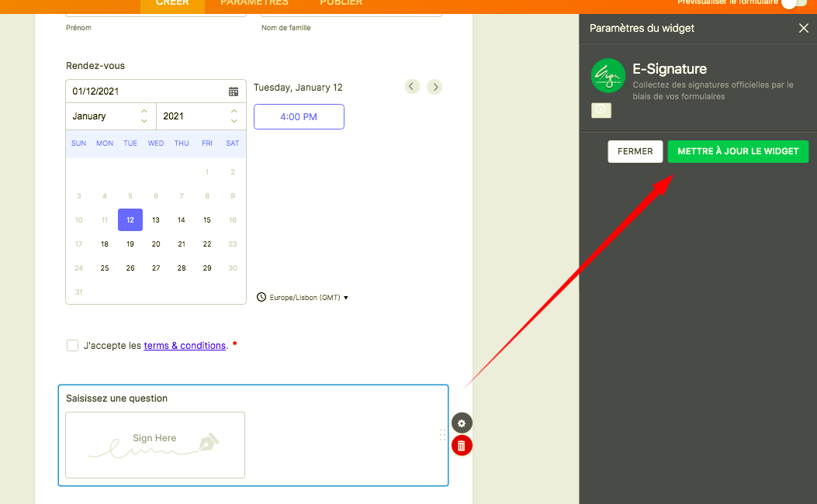Select day 19 in the calendar
The image size is (817, 504).
pyautogui.click(x=130, y=243)
